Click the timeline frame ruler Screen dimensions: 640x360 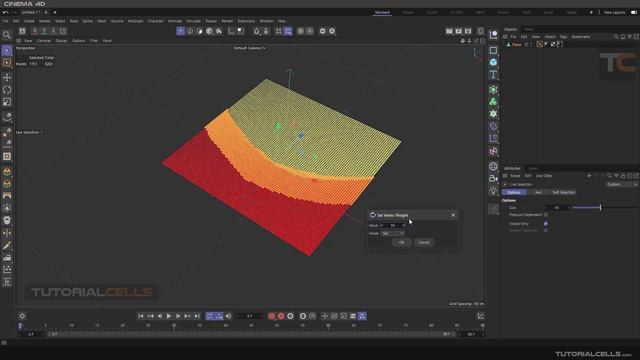(251, 325)
